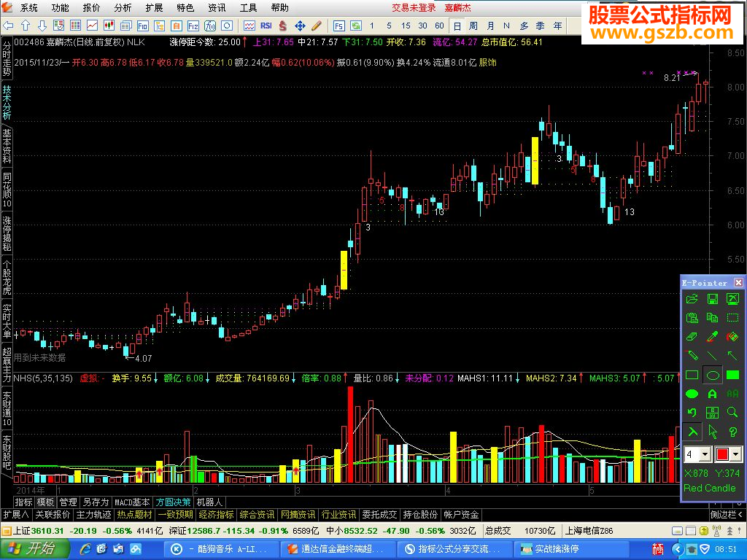
Task: Select the pencil drawing tool in toolbar
Action: tap(317, 26)
